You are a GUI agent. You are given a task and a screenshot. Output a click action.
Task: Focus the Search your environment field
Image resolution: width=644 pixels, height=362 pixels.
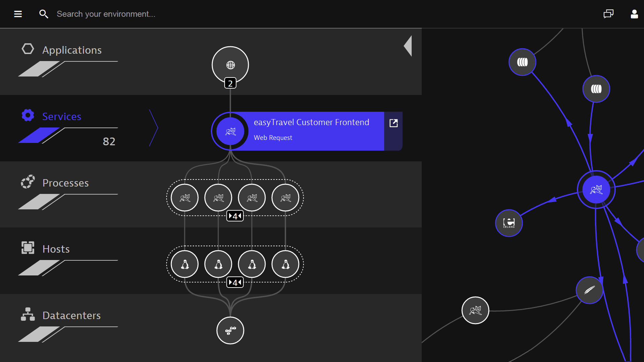[106, 14]
